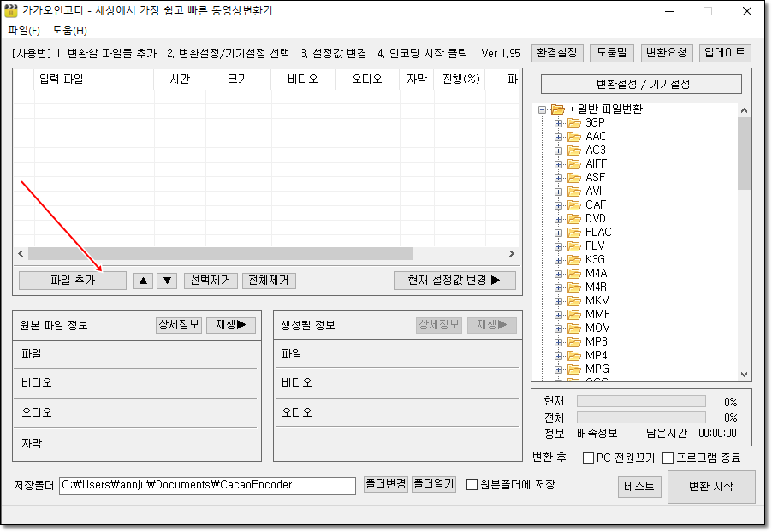Screen dimensions: 772x532
Task: Click the 현재 progress bar
Action: [x=641, y=402]
